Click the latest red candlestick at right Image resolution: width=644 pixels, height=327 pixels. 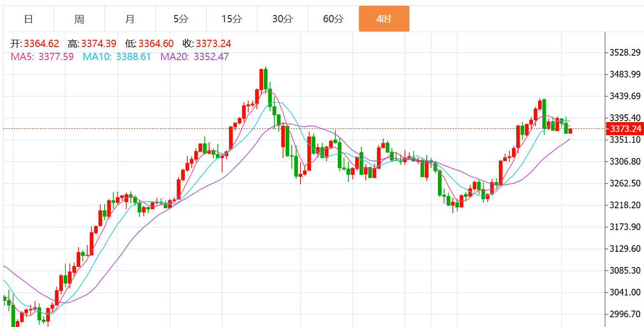(570, 131)
